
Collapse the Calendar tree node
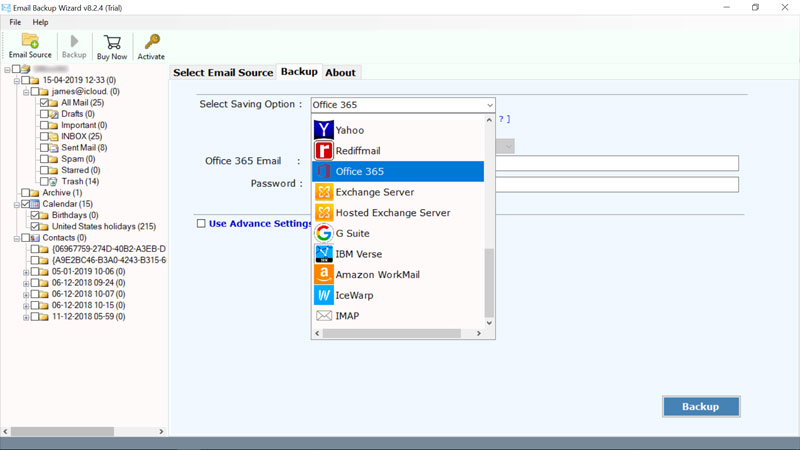pyautogui.click(x=16, y=204)
